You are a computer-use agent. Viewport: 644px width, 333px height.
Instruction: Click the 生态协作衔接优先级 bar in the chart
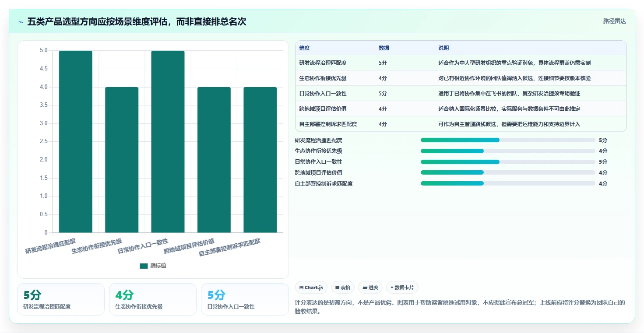[x=122, y=160]
